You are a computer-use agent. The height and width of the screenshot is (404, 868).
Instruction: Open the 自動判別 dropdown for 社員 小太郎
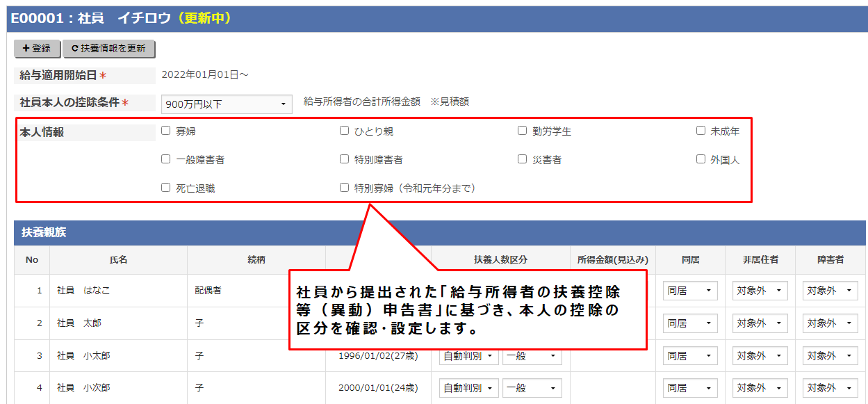click(x=468, y=355)
